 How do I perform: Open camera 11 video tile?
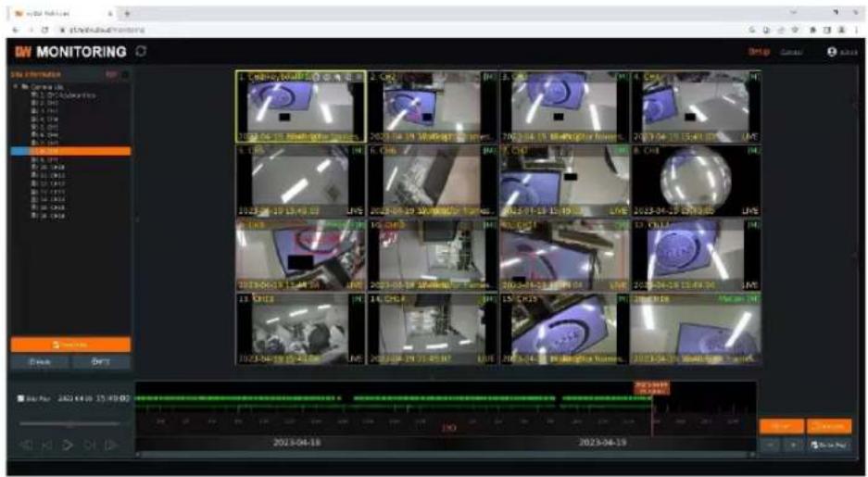(565, 255)
